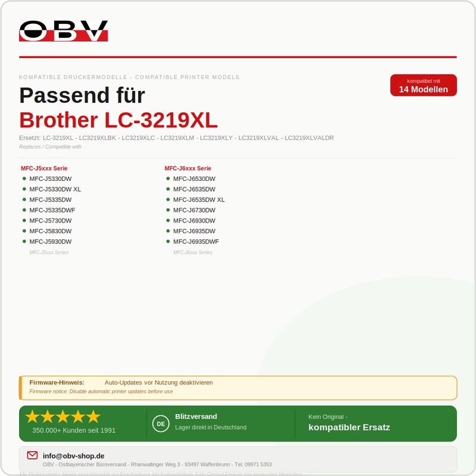
Task: Select the 'Brother LC-3219XL' red title
Action: click(118, 120)
